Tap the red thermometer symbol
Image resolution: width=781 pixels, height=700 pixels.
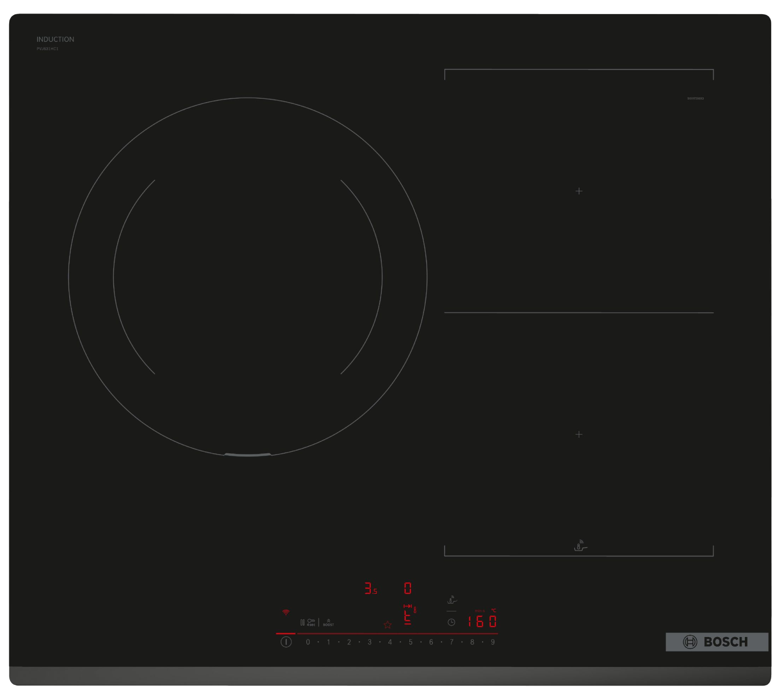pos(415,610)
